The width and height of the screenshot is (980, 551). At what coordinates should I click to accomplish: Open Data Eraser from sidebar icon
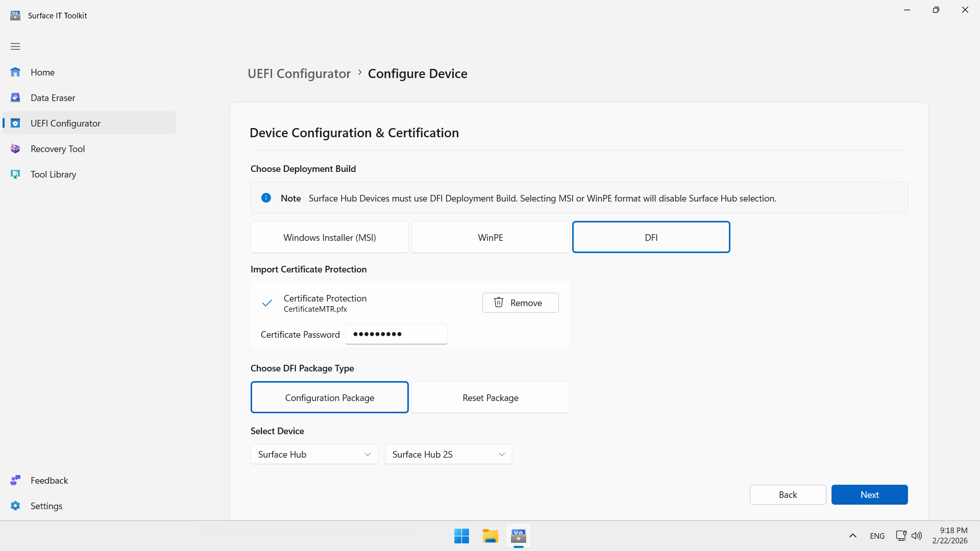[x=15, y=98]
